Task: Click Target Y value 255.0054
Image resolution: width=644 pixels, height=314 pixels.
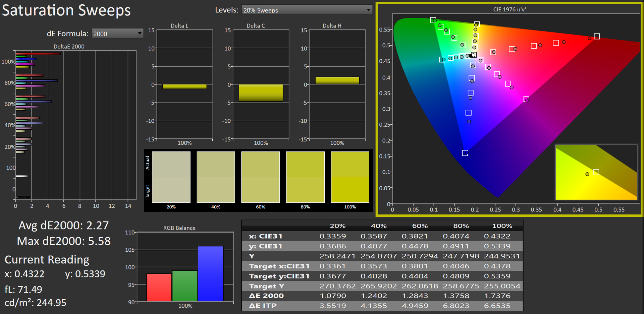Action: click(502, 286)
